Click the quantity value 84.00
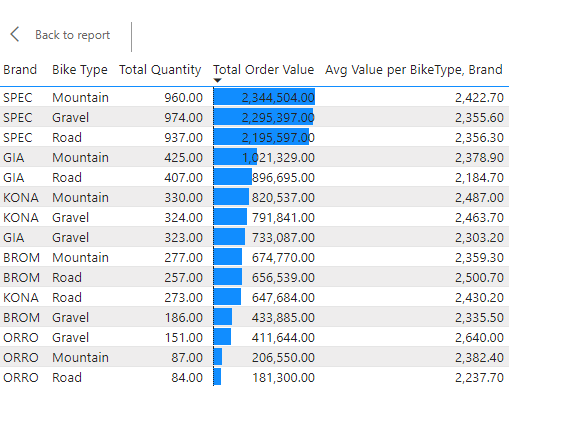 (x=187, y=378)
